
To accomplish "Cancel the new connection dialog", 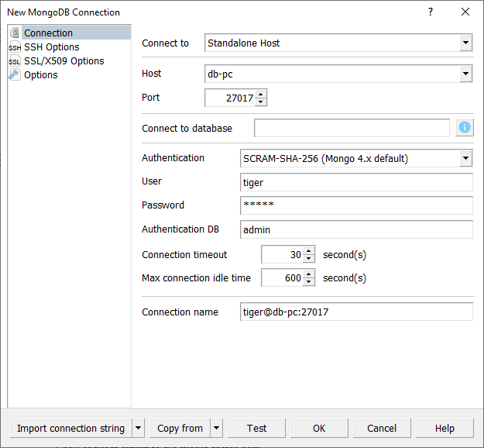I will point(382,428).
